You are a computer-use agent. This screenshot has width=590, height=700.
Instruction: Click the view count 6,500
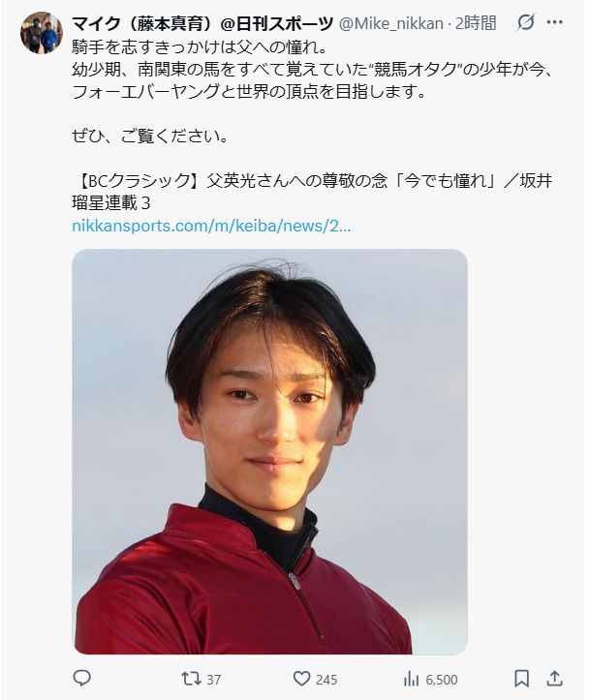click(441, 680)
